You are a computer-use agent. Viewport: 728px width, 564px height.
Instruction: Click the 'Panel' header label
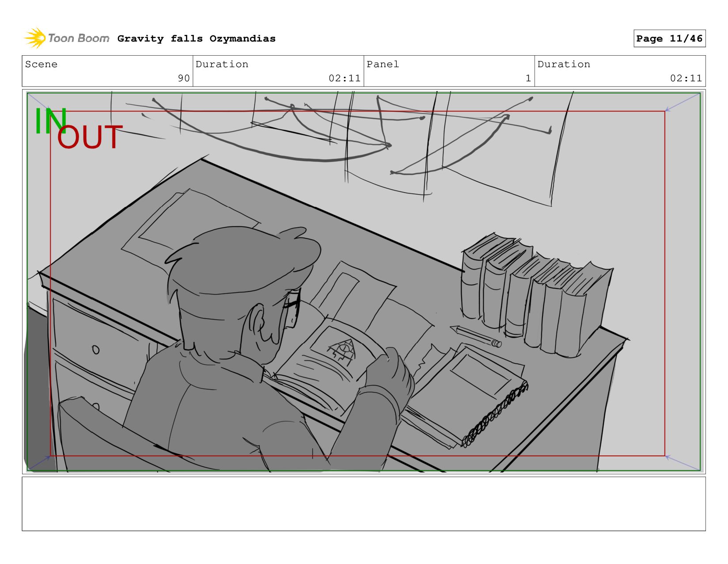[383, 64]
